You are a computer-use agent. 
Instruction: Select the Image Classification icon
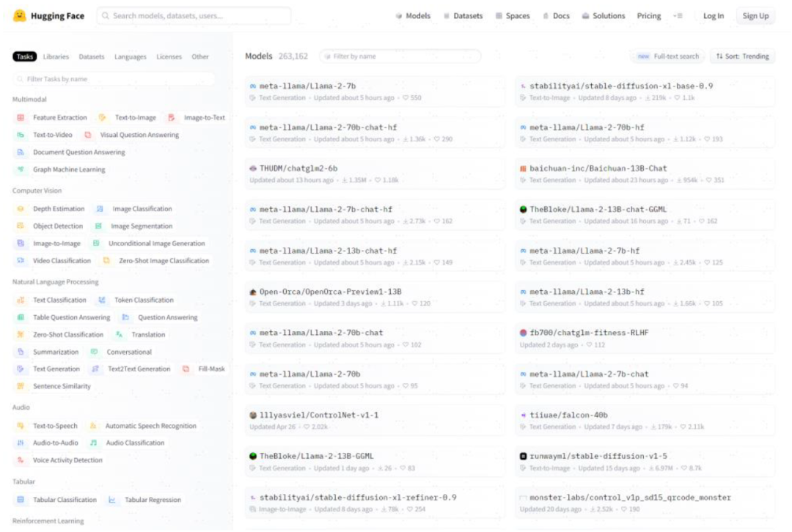[100, 209]
